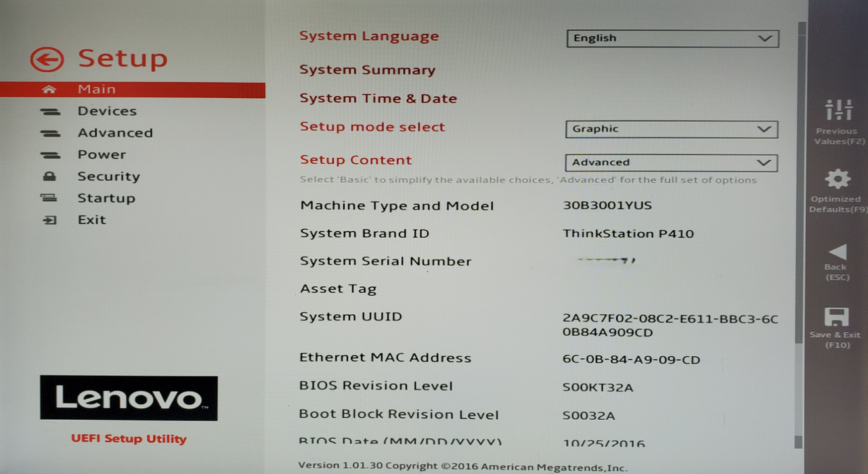Click the Machine Type value 30B3001YUS
This screenshot has width=868, height=474.
(x=607, y=205)
